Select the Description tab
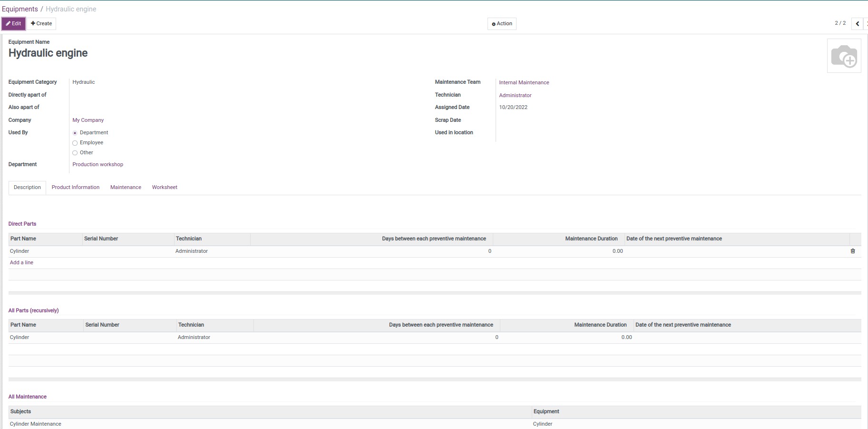Screen dimensions: 868x429 point(27,188)
